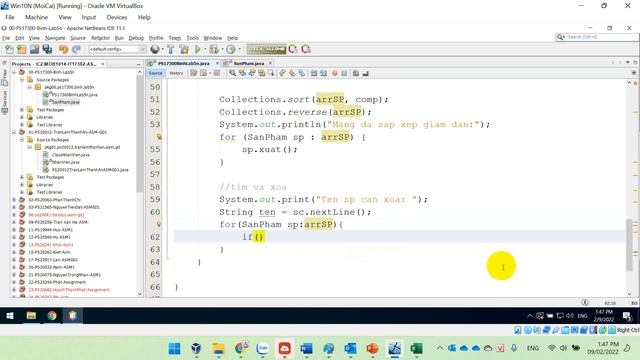The width and height of the screenshot is (640, 360).
Task: Click the Services side tab
Action: click(x=4, y=102)
